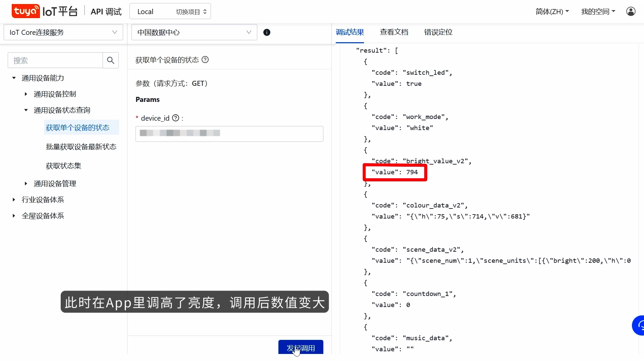Expand the 行业设备体系 tree node
This screenshot has width=644, height=362.
click(x=14, y=200)
